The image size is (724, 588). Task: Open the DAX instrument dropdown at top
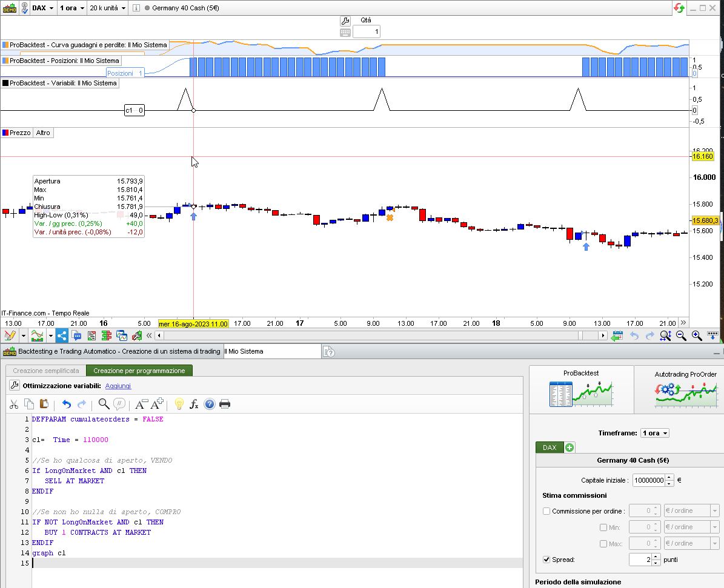[42, 8]
